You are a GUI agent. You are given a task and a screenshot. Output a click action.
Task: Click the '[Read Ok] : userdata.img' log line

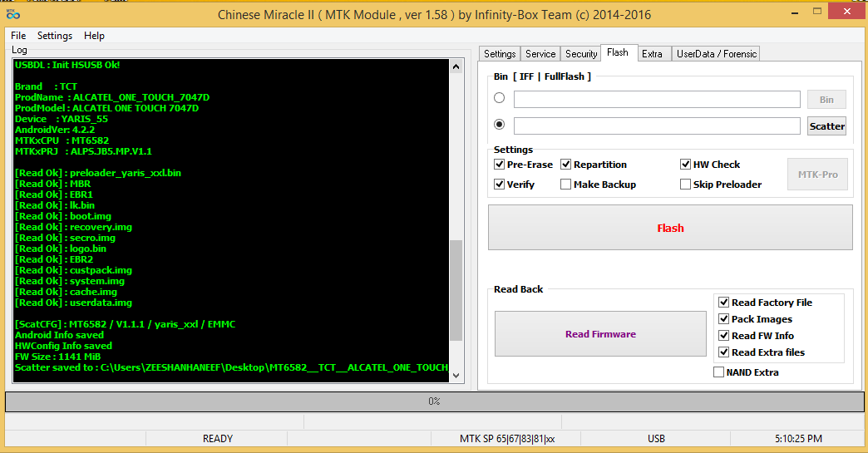[74, 303]
